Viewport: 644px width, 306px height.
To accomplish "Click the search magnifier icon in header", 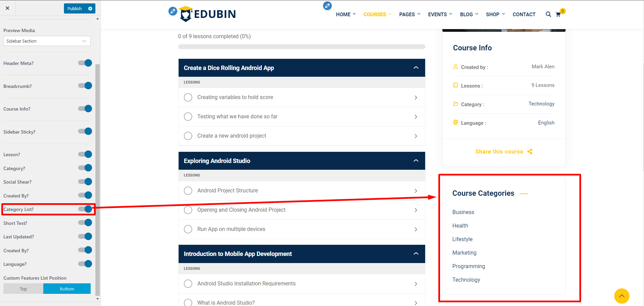I will pyautogui.click(x=548, y=14).
